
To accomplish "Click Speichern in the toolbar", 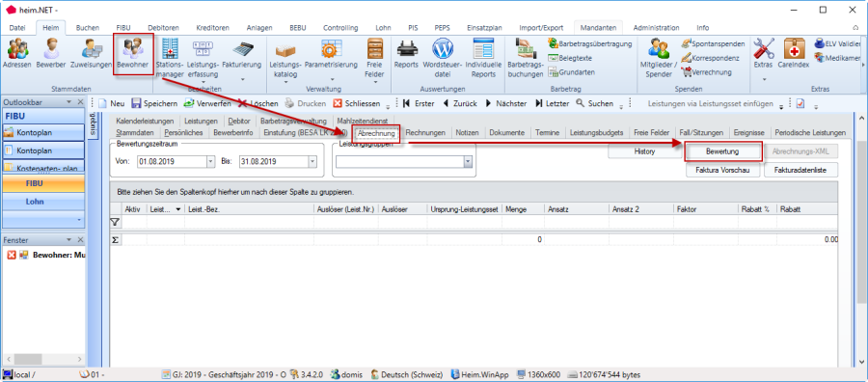I will [154, 103].
